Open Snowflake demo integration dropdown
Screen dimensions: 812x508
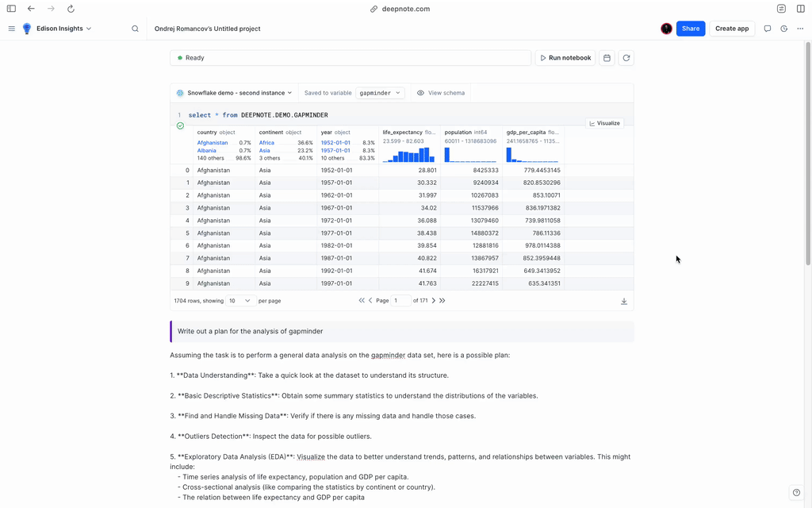tap(234, 93)
